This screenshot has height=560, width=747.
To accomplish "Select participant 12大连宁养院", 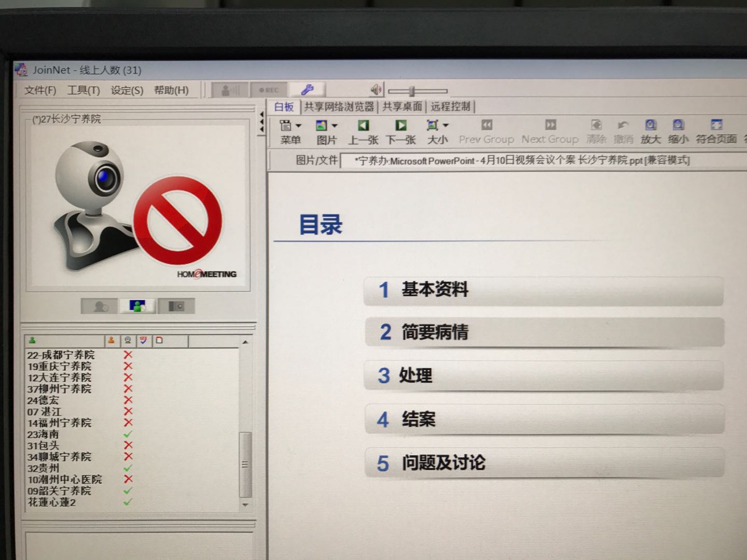I will (59, 378).
